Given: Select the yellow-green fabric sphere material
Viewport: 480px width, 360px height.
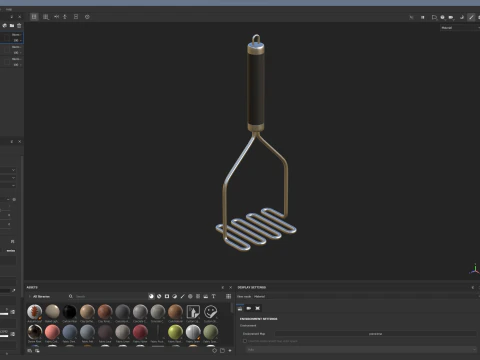Looking at the screenshot, I should [175, 332].
